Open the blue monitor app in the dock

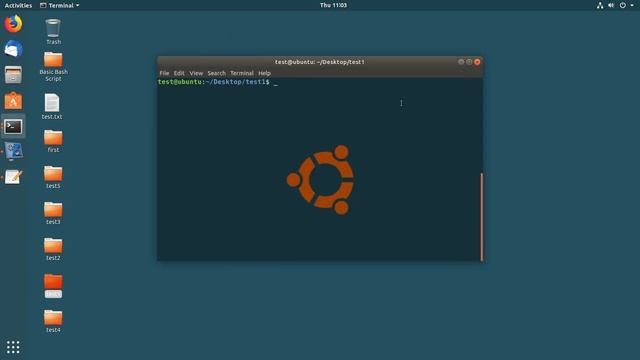13,151
